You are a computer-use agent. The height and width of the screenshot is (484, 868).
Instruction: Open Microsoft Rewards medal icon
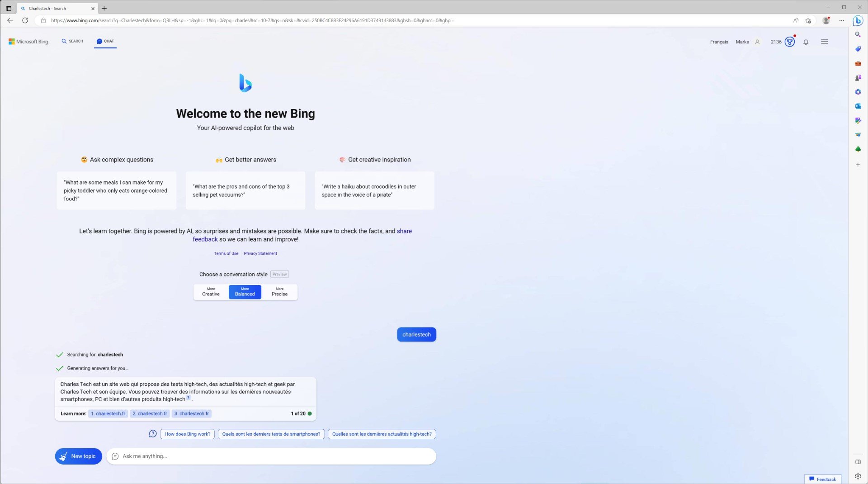[x=790, y=42]
